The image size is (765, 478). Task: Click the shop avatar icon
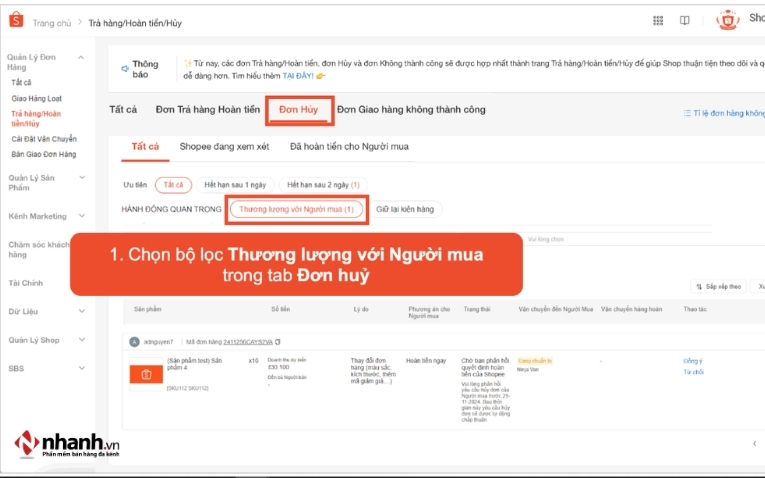[x=727, y=20]
